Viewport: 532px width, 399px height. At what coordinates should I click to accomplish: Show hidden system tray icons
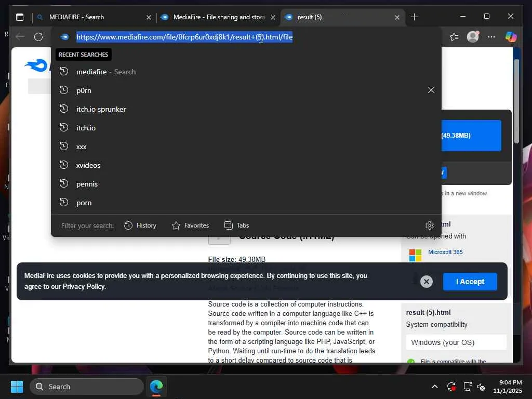point(435,387)
